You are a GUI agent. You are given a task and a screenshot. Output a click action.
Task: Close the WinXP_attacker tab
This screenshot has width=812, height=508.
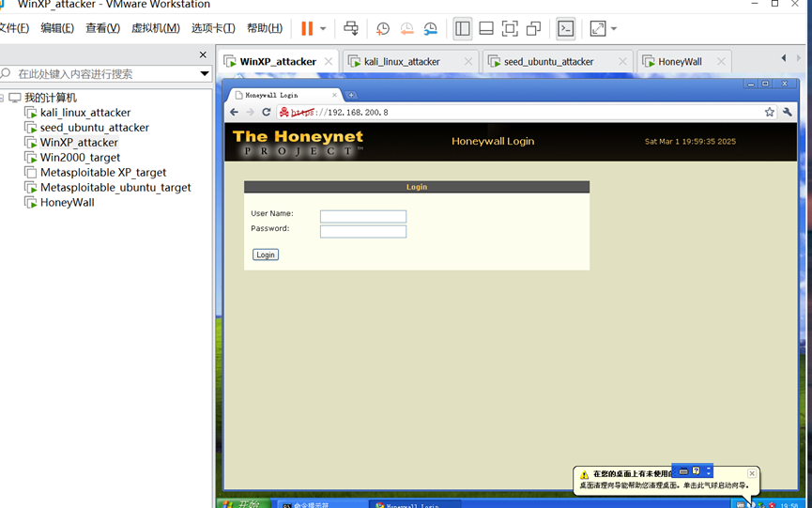pos(329,61)
